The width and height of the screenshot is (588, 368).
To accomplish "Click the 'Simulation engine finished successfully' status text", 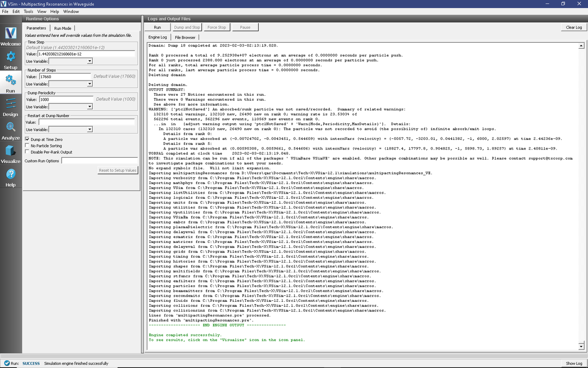I will coord(76,363).
